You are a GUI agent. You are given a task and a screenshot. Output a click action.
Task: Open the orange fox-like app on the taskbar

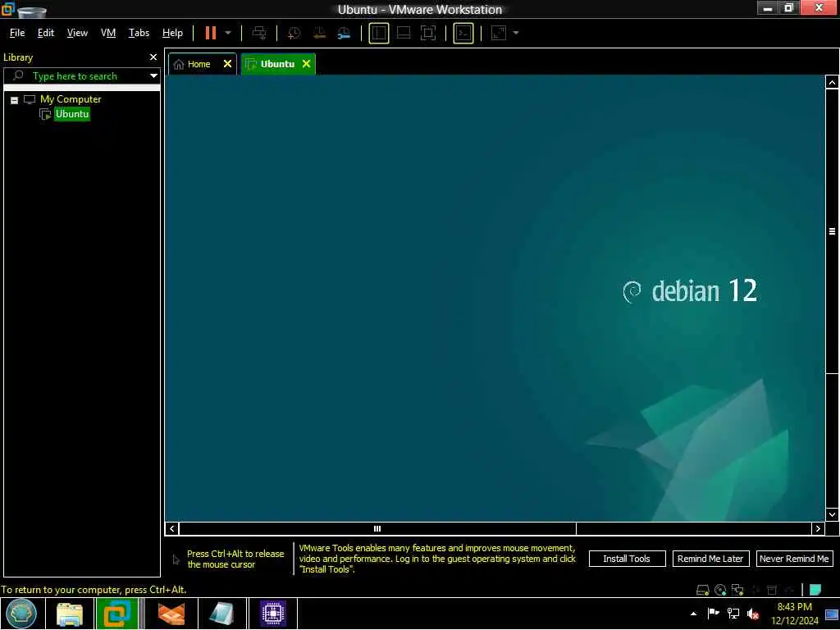point(171,614)
